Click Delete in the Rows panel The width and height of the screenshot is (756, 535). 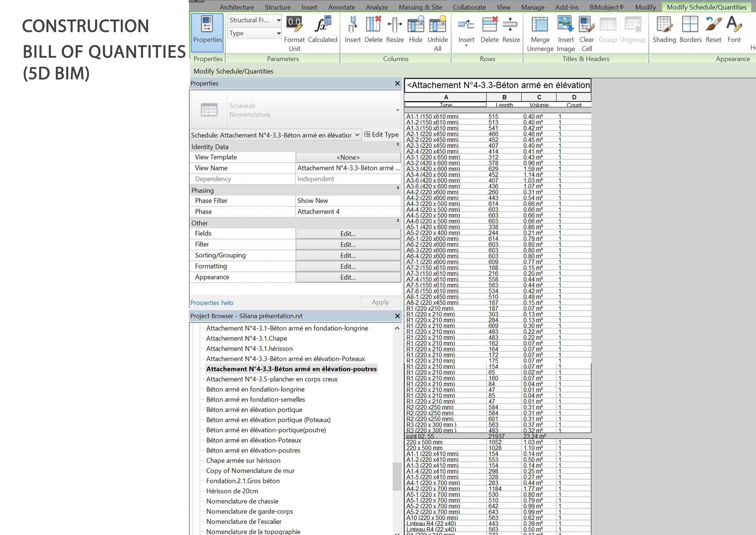click(x=489, y=29)
